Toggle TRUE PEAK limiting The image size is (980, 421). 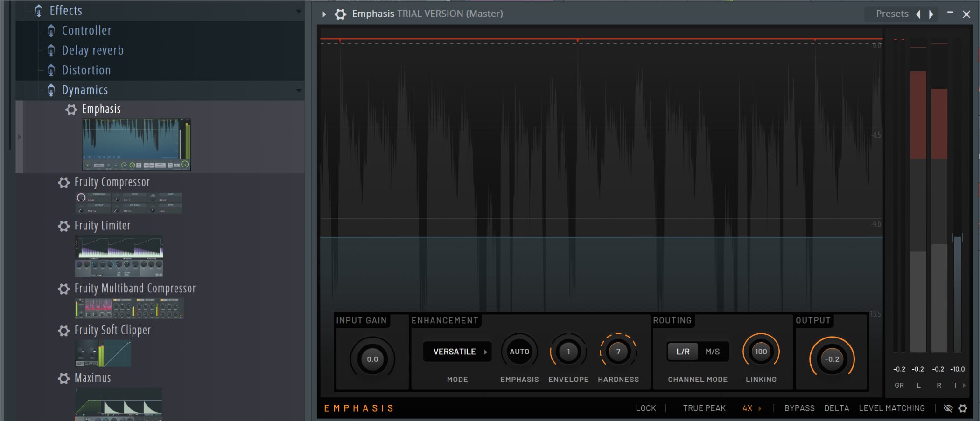tap(704, 408)
